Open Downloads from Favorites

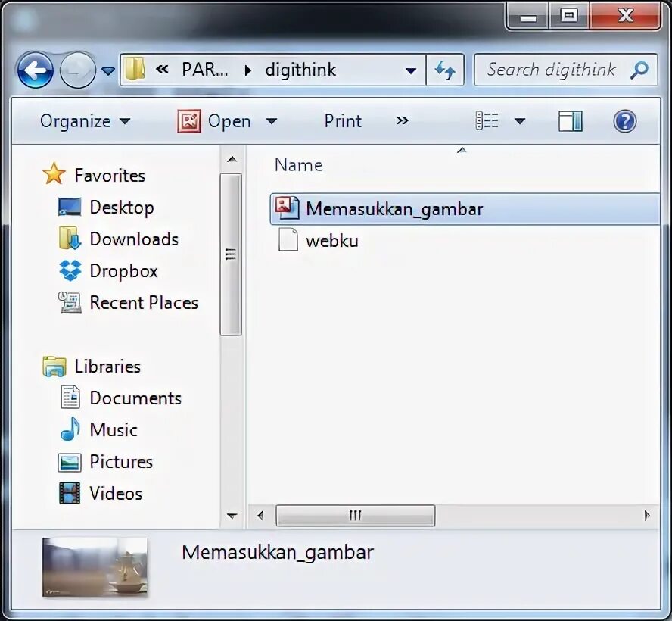[x=134, y=239]
